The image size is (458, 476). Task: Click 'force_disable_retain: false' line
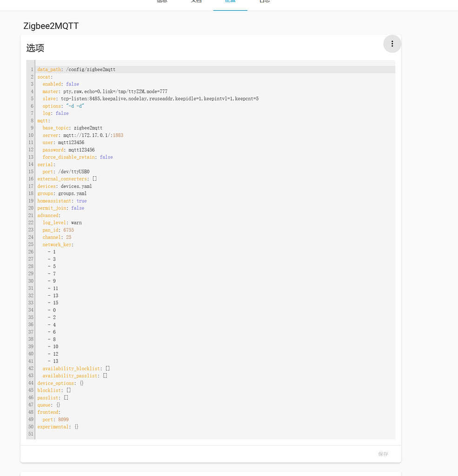point(78,157)
